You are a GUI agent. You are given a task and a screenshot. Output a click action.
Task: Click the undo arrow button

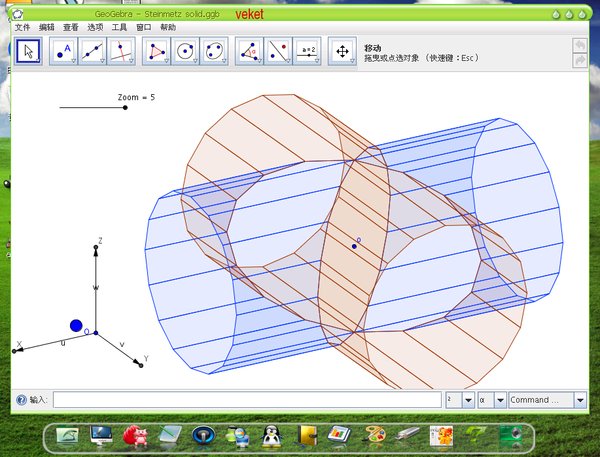tap(580, 45)
